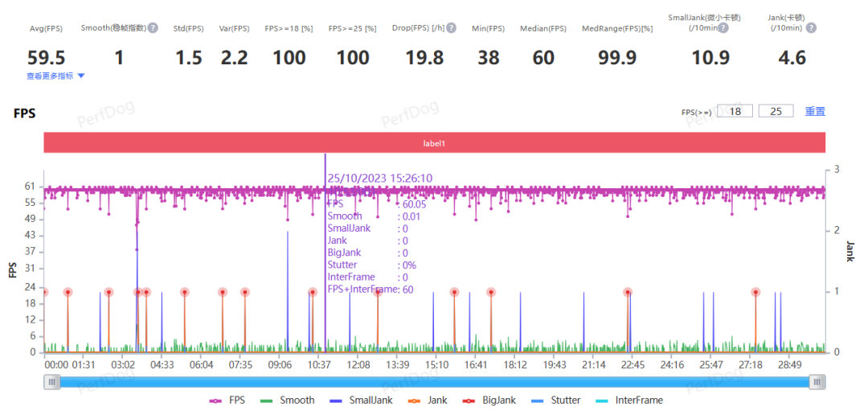Click the FPS threshold field showing 25
Image resolution: width=868 pixels, height=411 pixels.
click(776, 111)
